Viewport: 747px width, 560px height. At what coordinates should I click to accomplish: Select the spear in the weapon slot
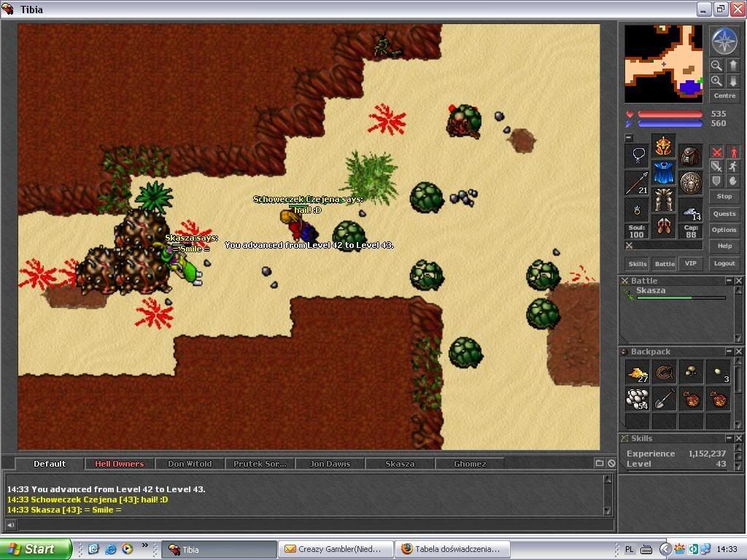[638, 183]
